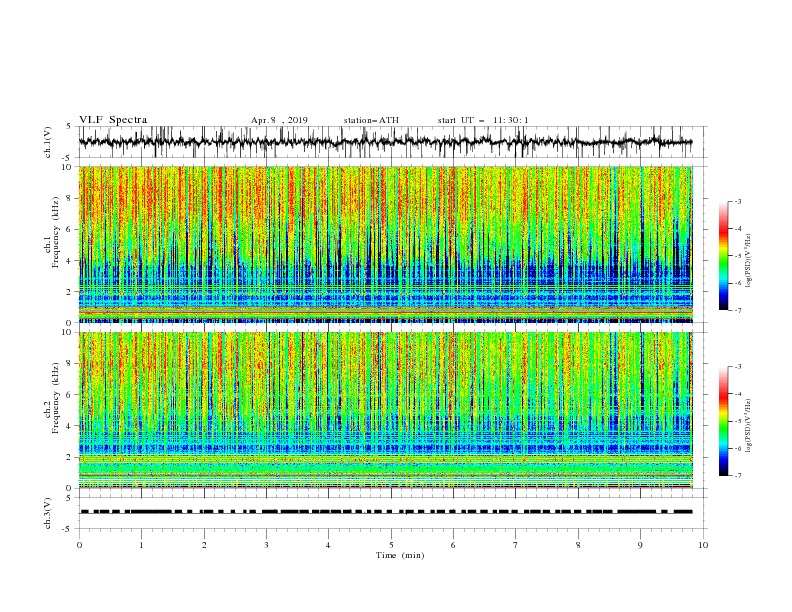Click the time axis tick label '5'
This screenshot has height=612, width=792.
[x=391, y=545]
